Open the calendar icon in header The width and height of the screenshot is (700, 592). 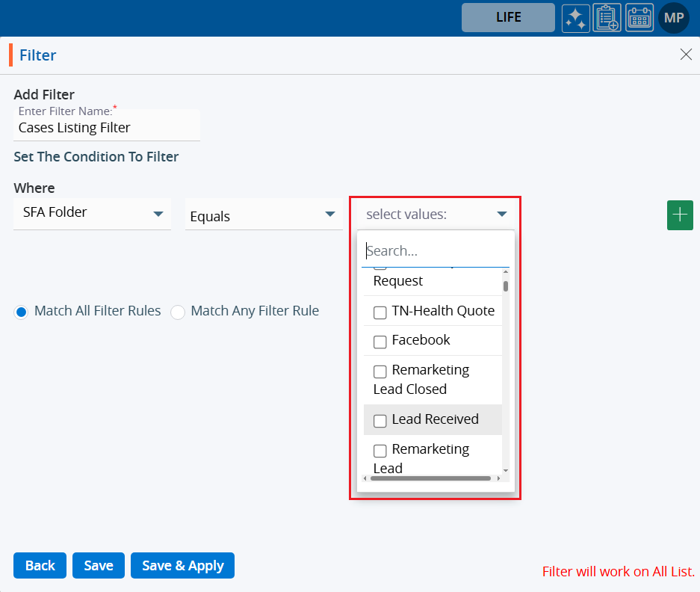pyautogui.click(x=639, y=18)
